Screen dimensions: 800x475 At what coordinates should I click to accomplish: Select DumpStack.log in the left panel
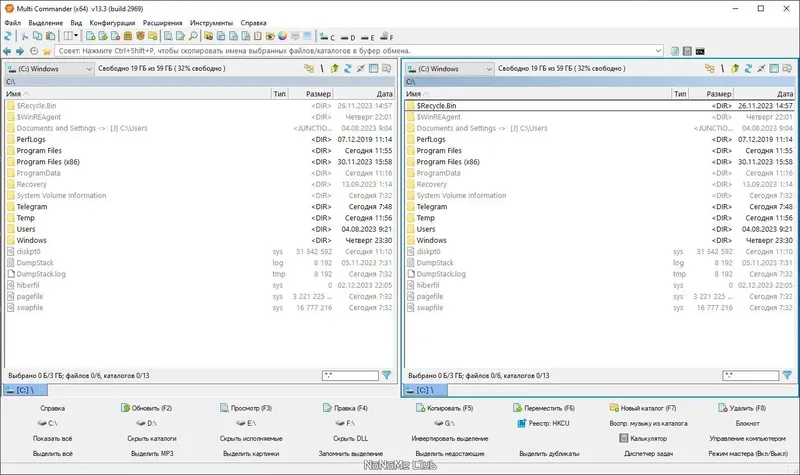point(199,274)
